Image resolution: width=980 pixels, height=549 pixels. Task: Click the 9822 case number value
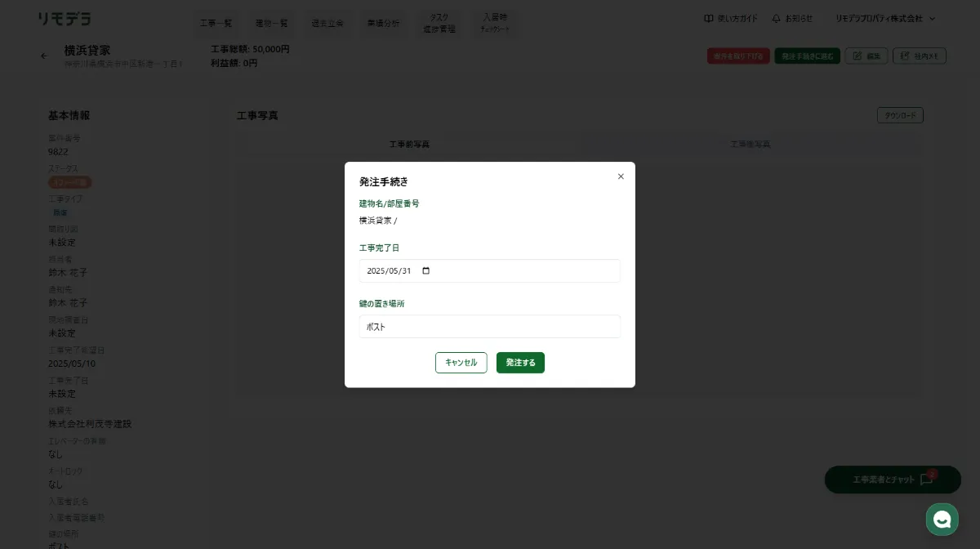[58, 152]
